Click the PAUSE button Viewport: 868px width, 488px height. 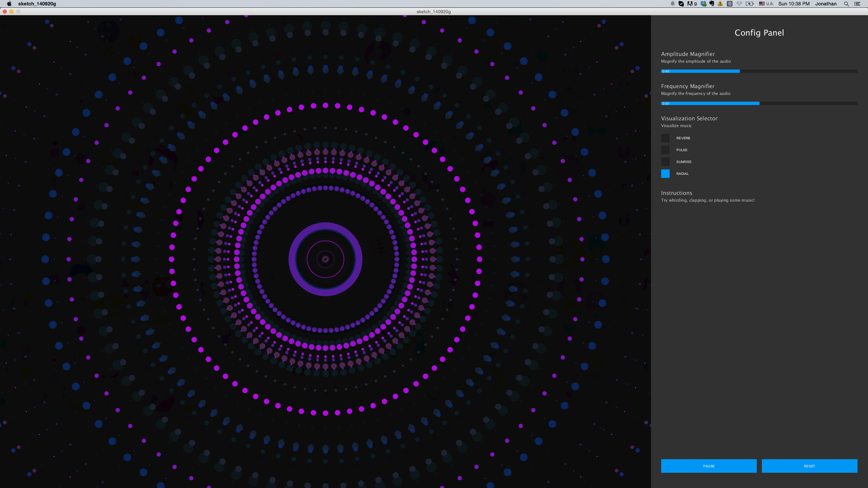point(709,466)
